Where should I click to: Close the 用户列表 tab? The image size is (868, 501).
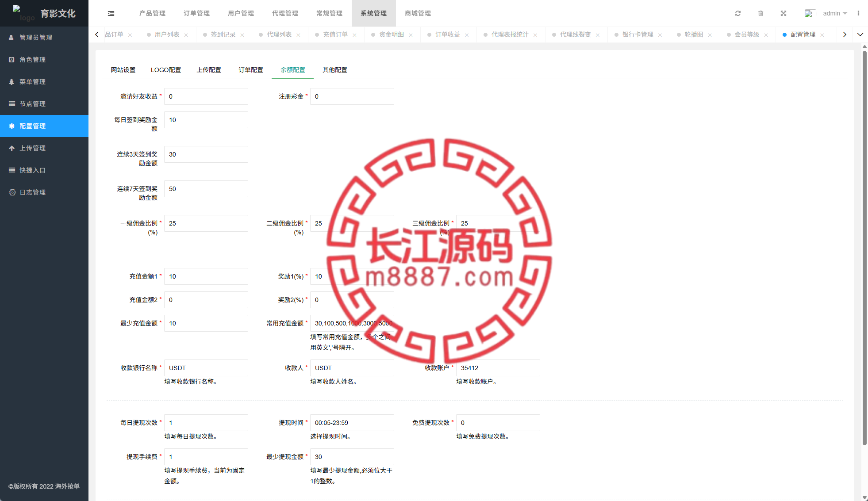[x=186, y=35]
